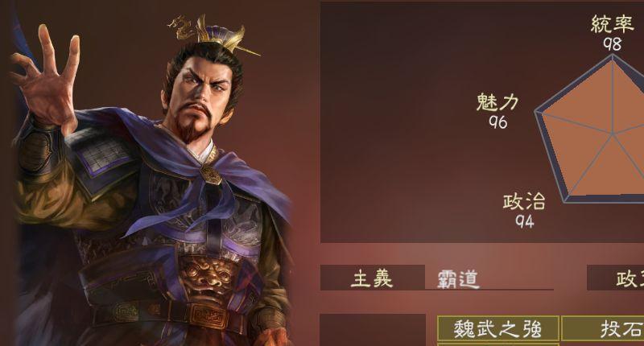Click the empty dark box left of 魏武之強

(x=373, y=330)
